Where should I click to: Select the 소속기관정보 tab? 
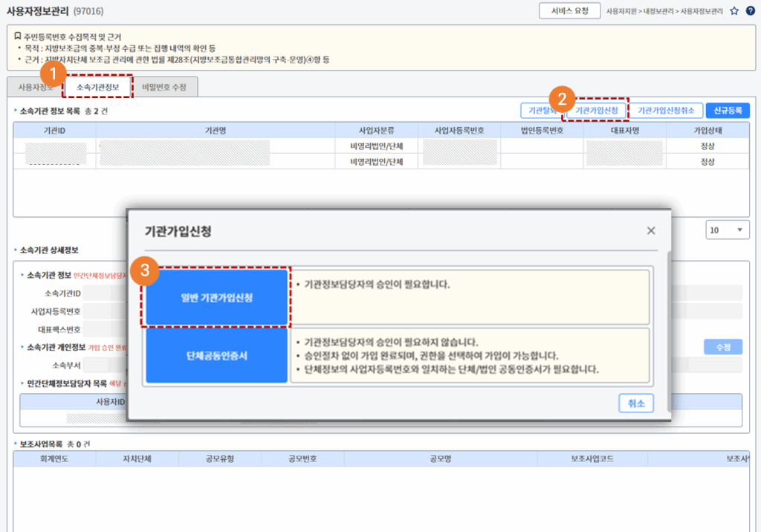pos(97,87)
